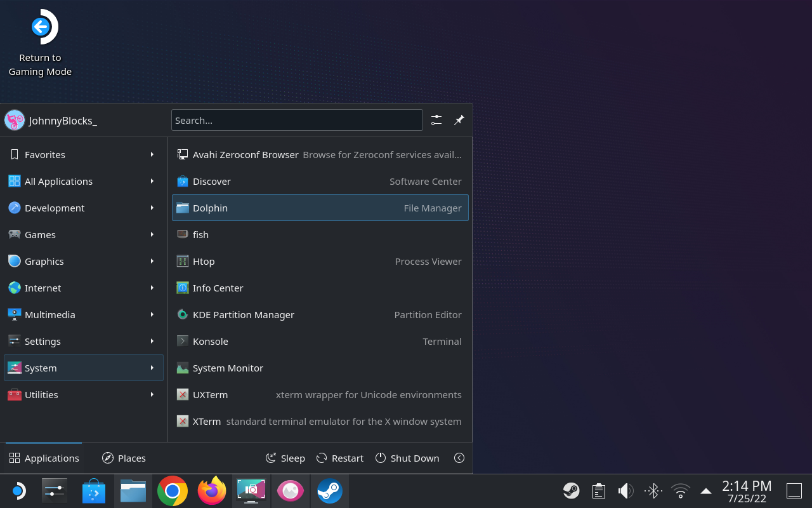This screenshot has height=508, width=812.
Task: Show more session options arrow button
Action: pos(459,458)
